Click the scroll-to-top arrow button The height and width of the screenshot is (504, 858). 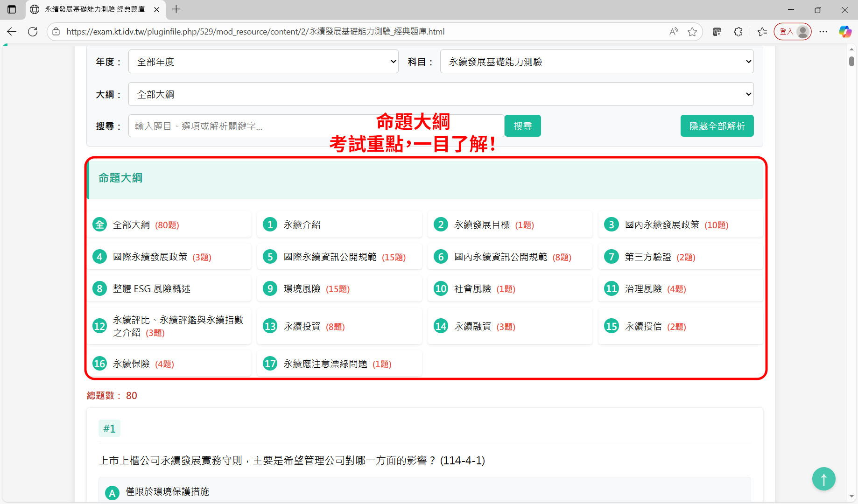(x=823, y=479)
